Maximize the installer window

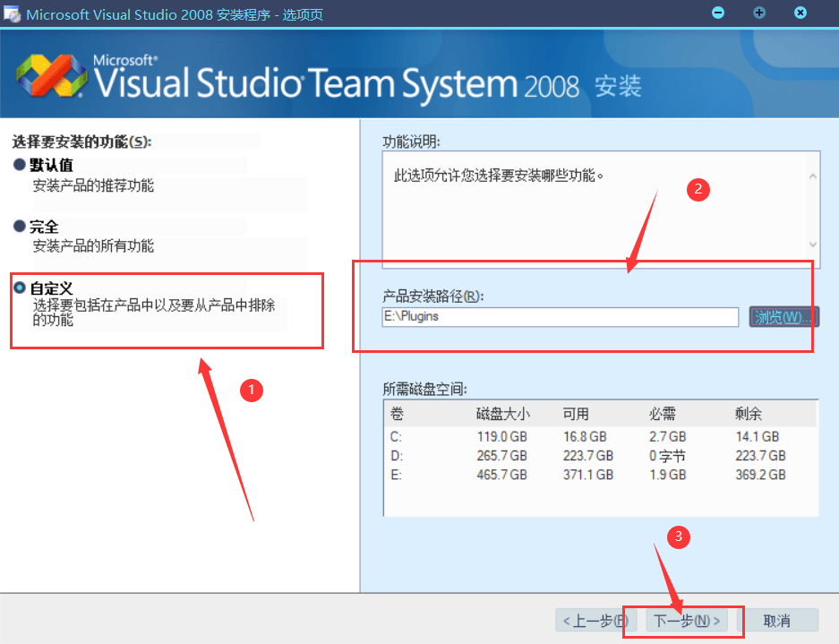tap(759, 13)
